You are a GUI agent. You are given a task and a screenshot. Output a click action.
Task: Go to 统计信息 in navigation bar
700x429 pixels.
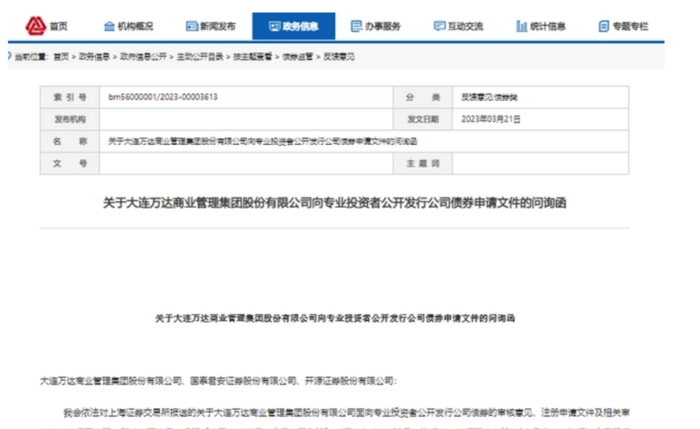[548, 26]
